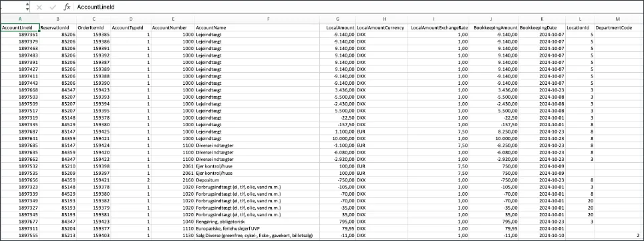Select column L header
The height and width of the screenshot is (241, 644).
pyautogui.click(x=580, y=19)
